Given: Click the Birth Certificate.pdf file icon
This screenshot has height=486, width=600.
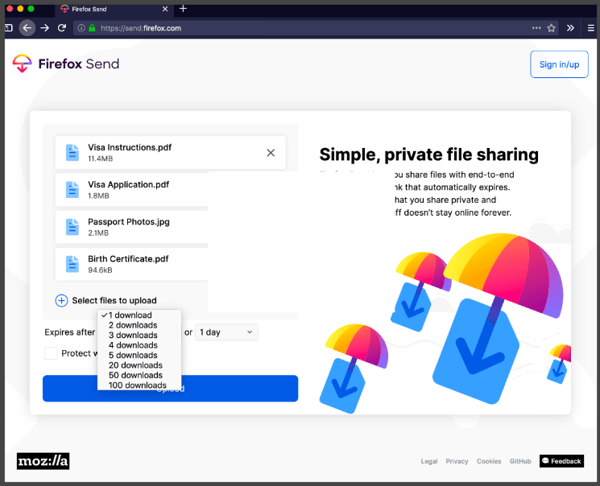Looking at the screenshot, I should (x=72, y=264).
